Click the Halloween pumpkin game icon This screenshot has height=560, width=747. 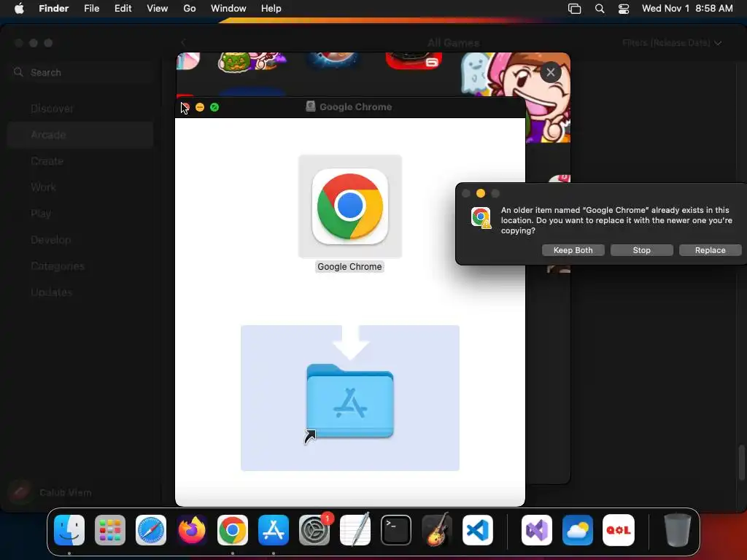click(235, 63)
